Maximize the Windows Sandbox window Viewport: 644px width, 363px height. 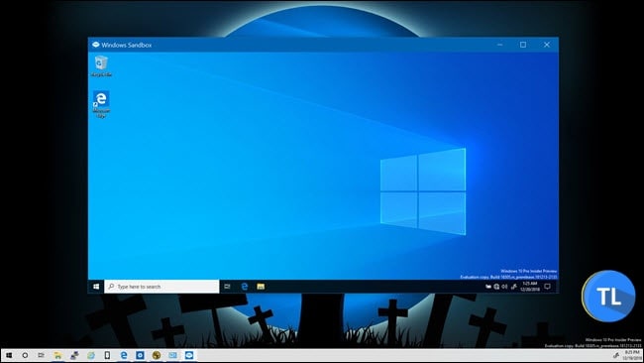pyautogui.click(x=523, y=45)
